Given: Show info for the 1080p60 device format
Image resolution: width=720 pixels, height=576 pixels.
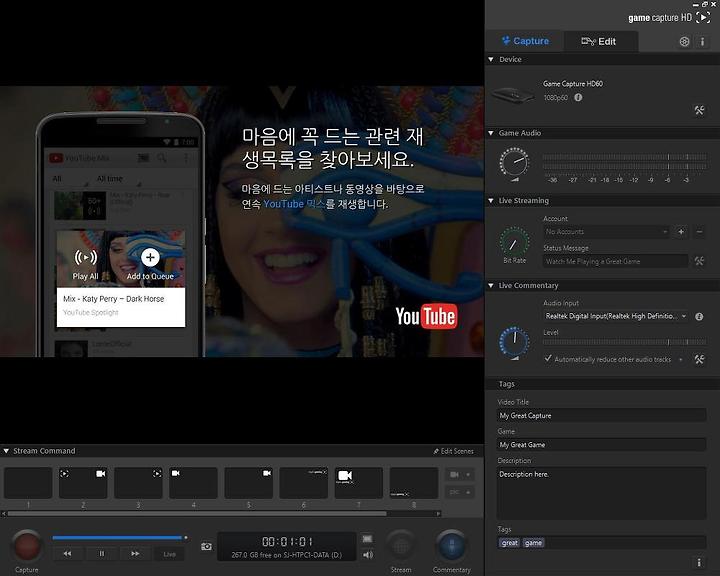Looking at the screenshot, I should point(578,97).
